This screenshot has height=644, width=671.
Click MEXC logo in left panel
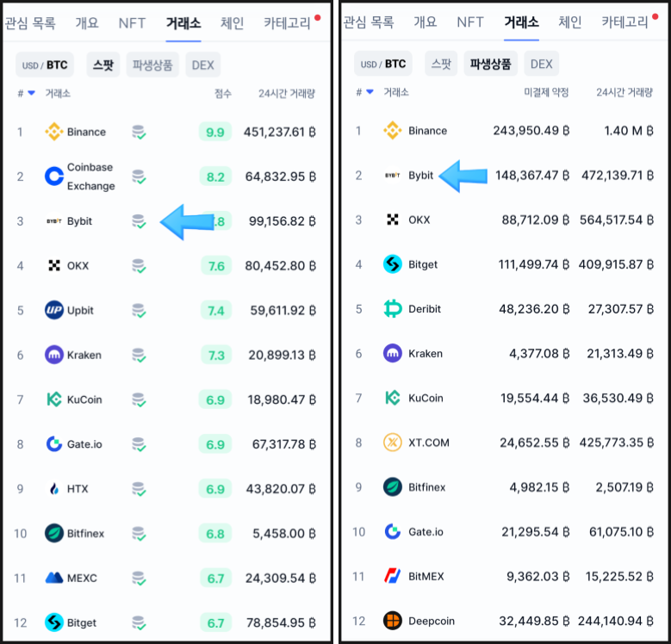click(x=54, y=578)
